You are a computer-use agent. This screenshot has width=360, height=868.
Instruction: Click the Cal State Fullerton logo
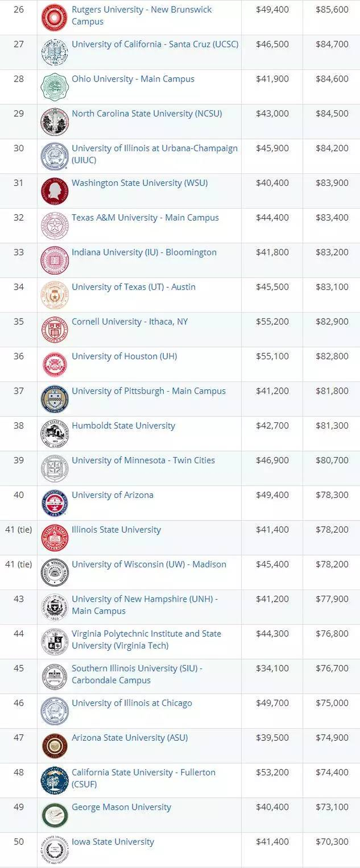click(55, 780)
